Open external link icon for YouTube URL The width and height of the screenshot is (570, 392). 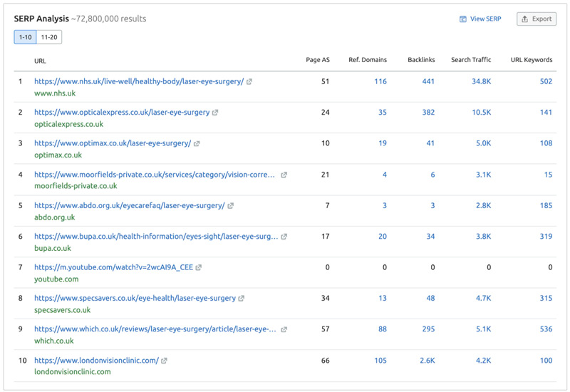click(199, 268)
